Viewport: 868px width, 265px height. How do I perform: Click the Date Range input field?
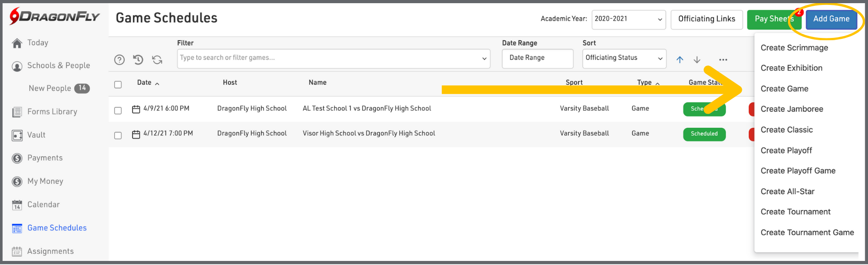click(x=537, y=58)
